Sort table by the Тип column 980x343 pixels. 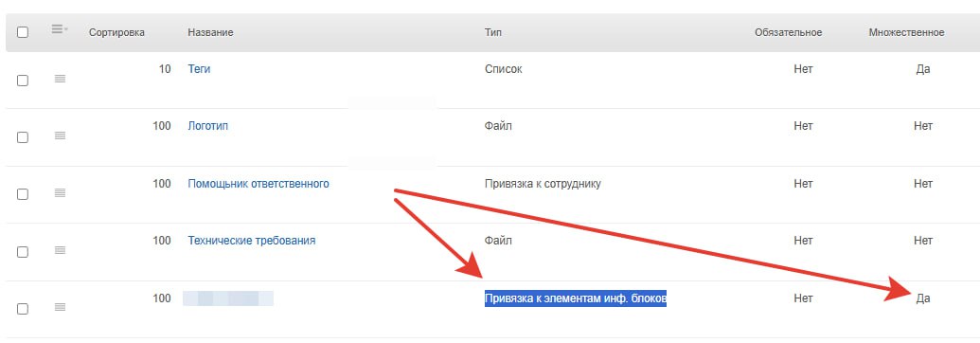tap(493, 32)
